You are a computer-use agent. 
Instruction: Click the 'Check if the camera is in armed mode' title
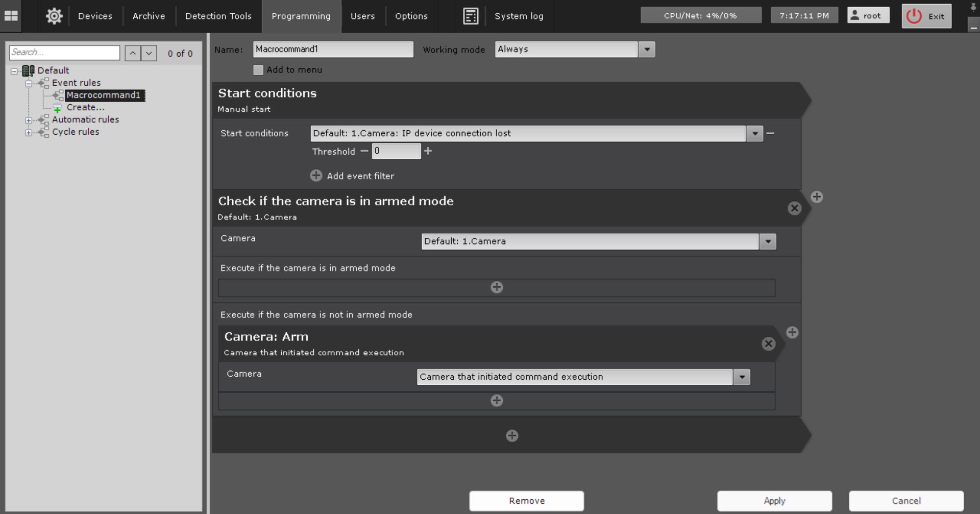coord(336,201)
